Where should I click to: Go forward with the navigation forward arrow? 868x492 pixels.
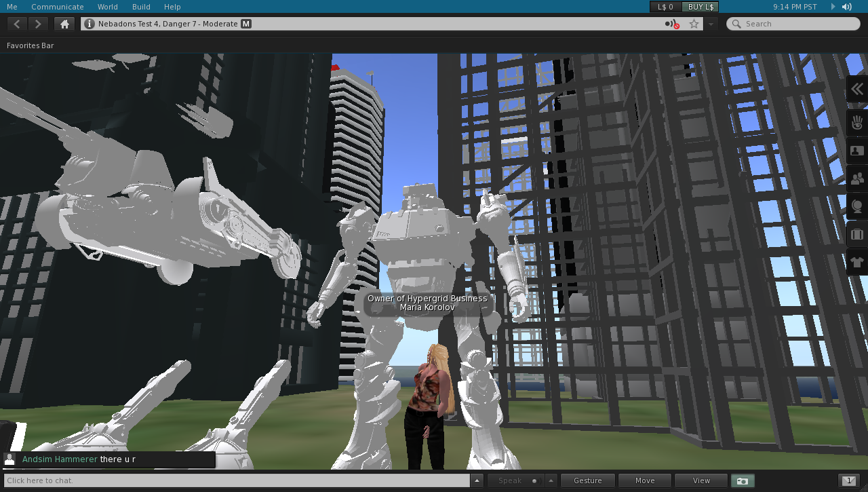coord(38,24)
